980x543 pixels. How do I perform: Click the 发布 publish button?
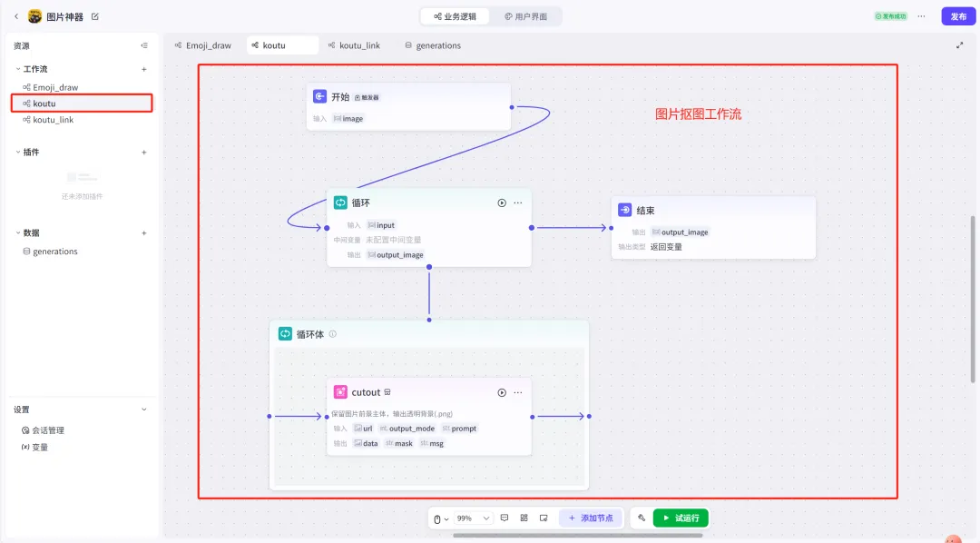pyautogui.click(x=958, y=16)
